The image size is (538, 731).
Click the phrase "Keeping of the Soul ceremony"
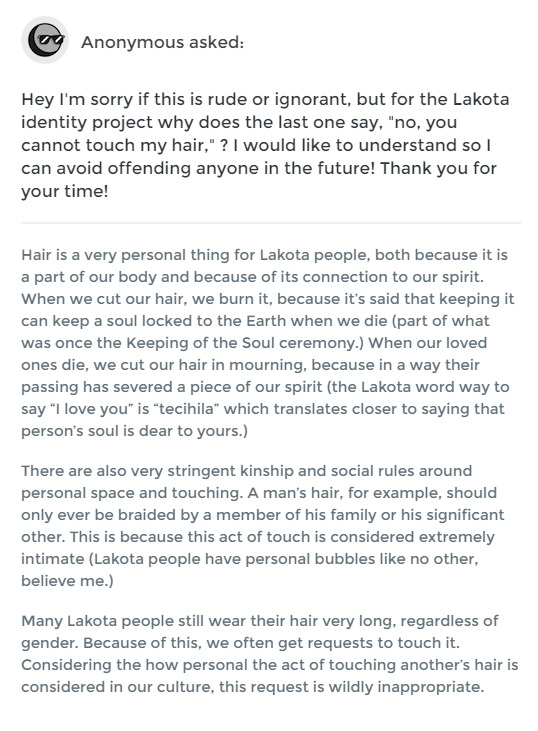pos(245,343)
